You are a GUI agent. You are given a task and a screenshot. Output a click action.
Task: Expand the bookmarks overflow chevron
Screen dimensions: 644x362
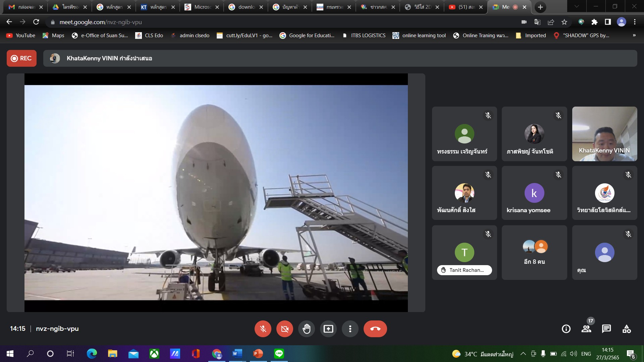634,35
